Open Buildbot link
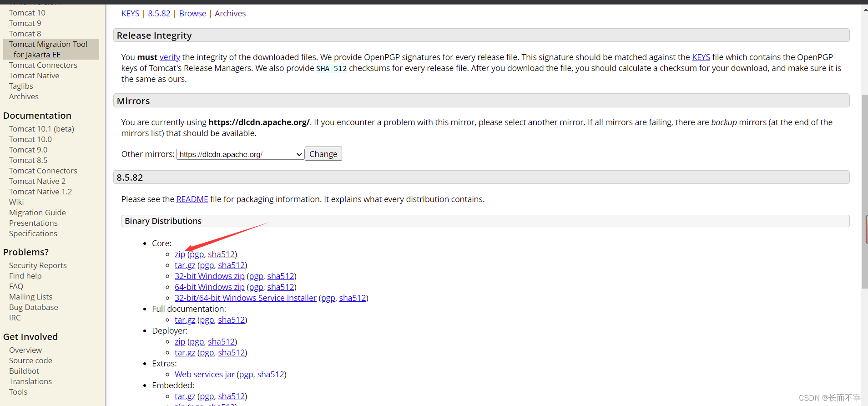 click(24, 371)
